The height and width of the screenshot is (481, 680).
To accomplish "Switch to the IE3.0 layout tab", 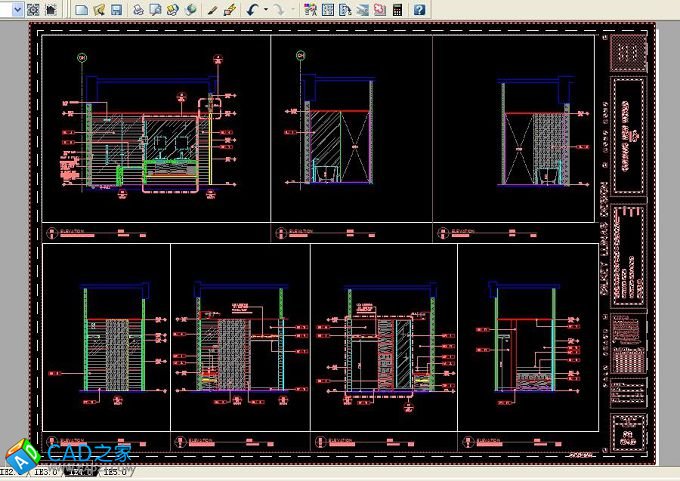I will coord(46,470).
